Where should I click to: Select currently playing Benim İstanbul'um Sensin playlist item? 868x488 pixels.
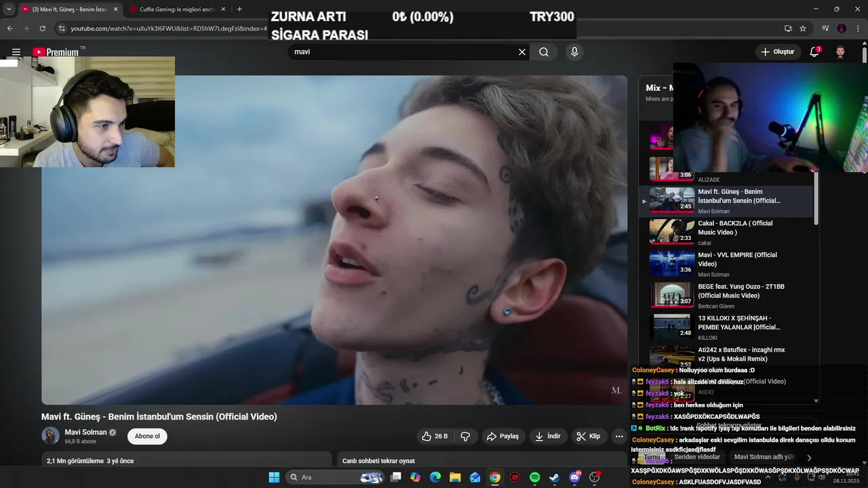click(x=727, y=201)
